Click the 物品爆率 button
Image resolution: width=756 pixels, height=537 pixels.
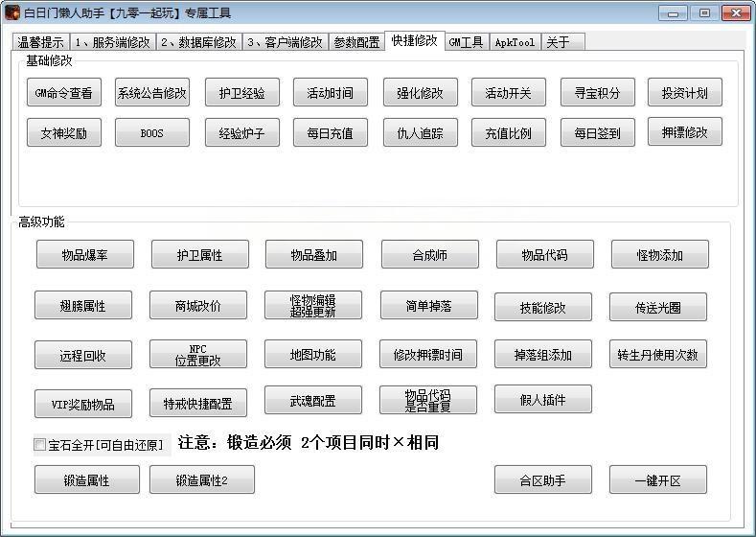tap(85, 255)
